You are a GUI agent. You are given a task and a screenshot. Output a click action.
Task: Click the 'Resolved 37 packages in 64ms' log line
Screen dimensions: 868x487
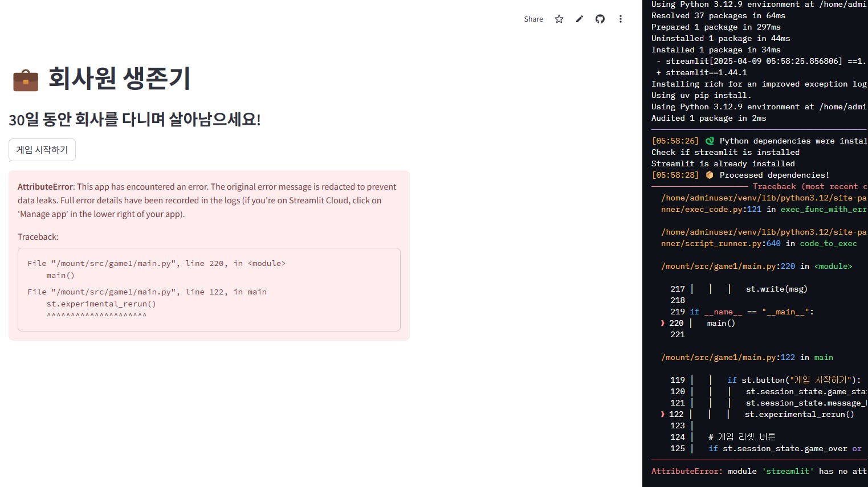pyautogui.click(x=718, y=15)
